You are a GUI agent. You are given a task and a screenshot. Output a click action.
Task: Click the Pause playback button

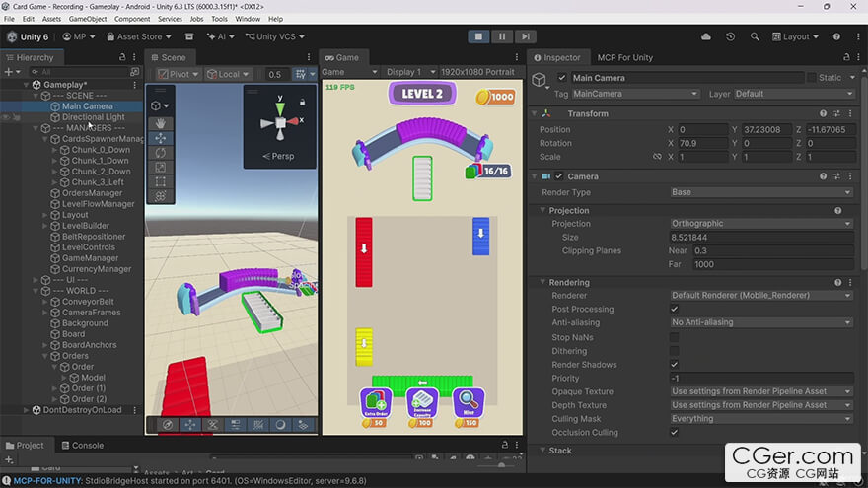click(x=502, y=36)
